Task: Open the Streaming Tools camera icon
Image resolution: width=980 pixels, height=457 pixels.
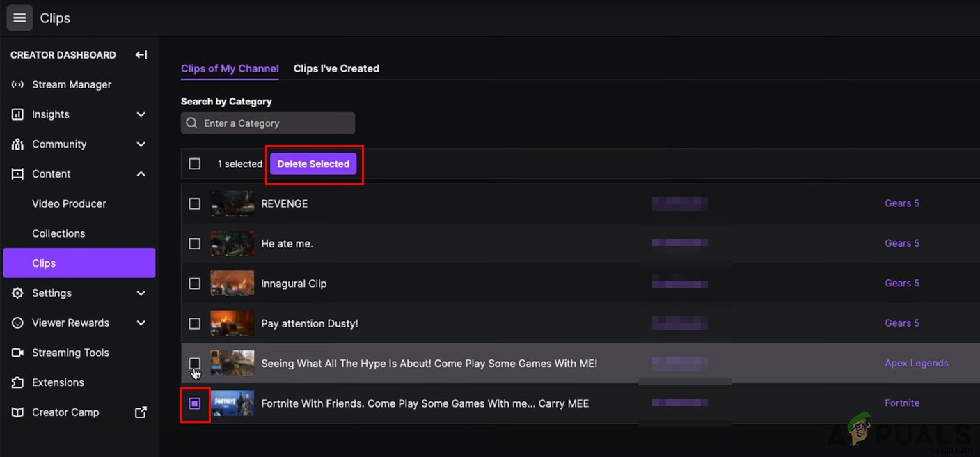Action: click(x=17, y=353)
